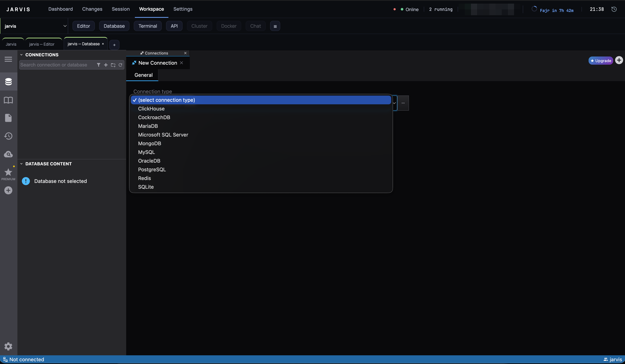The image size is (625, 364).
Task: Switch to the Dashboard top menu
Action: pos(61,9)
